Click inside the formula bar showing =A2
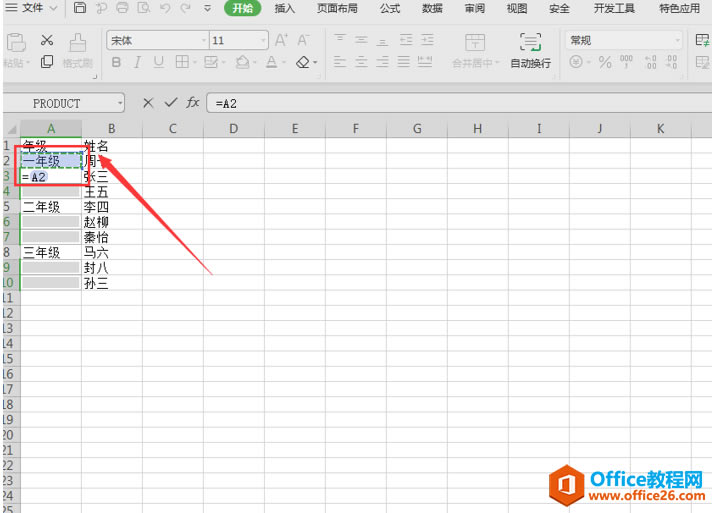Viewport: 712px width, 513px height. (459, 103)
